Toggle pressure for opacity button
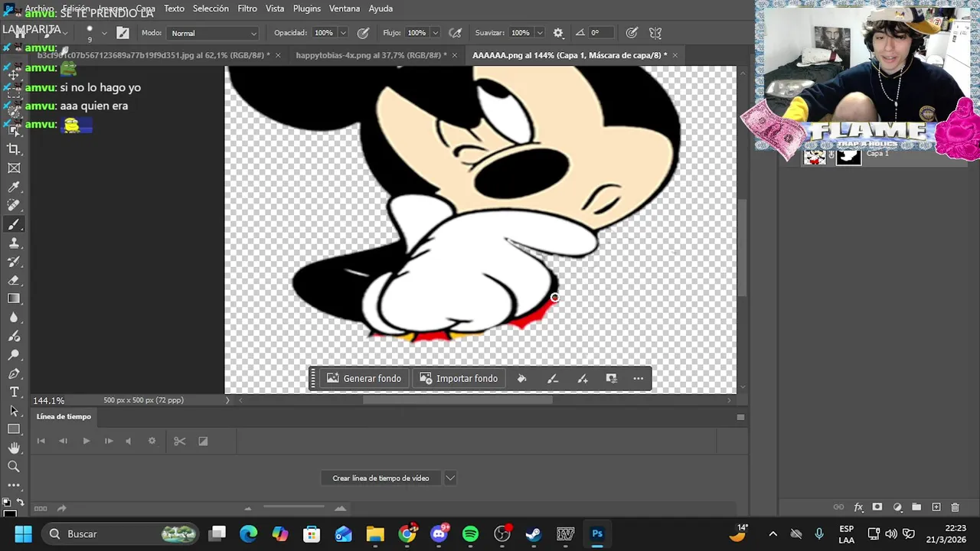This screenshot has width=980, height=551. point(363,33)
